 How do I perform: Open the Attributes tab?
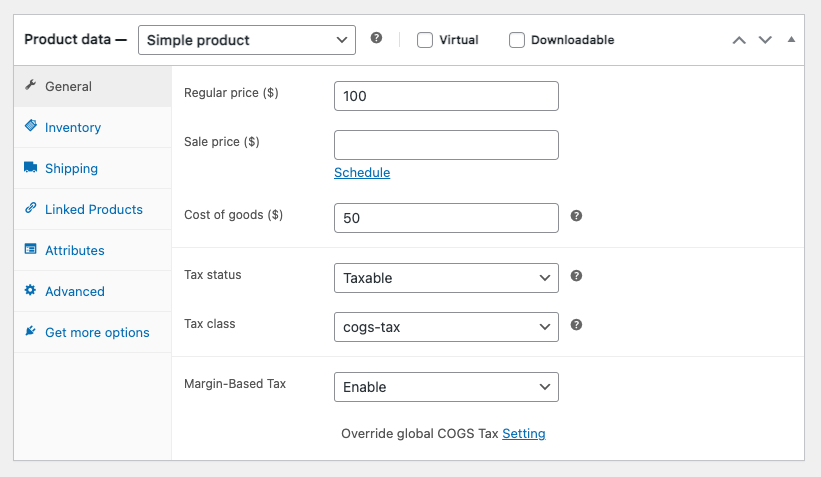74,250
